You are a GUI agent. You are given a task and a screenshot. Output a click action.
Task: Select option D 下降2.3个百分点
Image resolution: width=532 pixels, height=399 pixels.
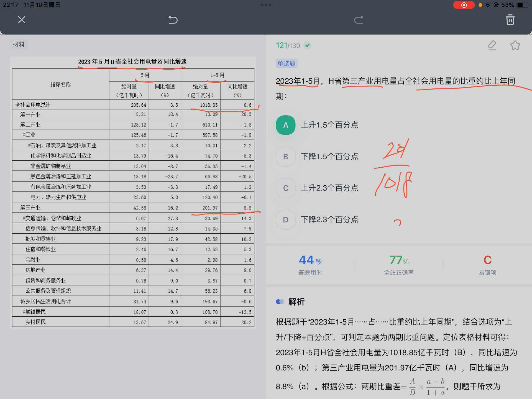coord(317,220)
